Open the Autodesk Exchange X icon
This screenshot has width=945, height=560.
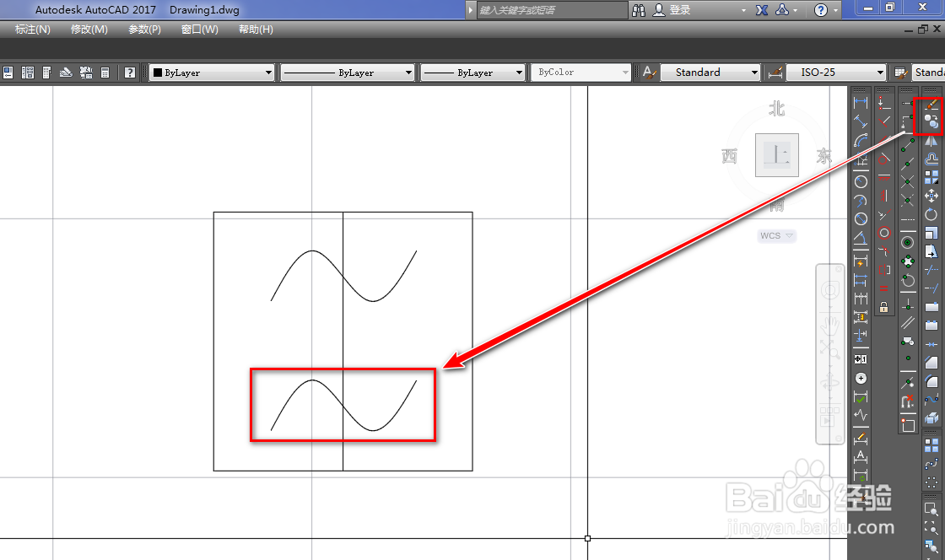tap(762, 9)
